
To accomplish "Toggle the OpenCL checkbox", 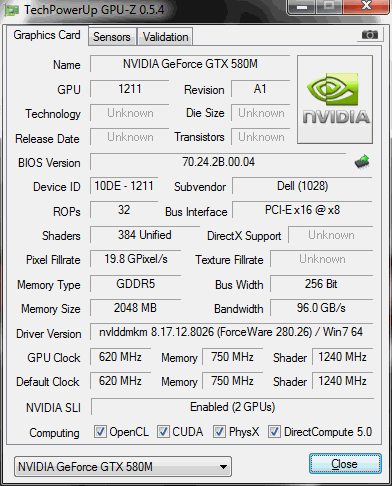I will pos(100,431).
